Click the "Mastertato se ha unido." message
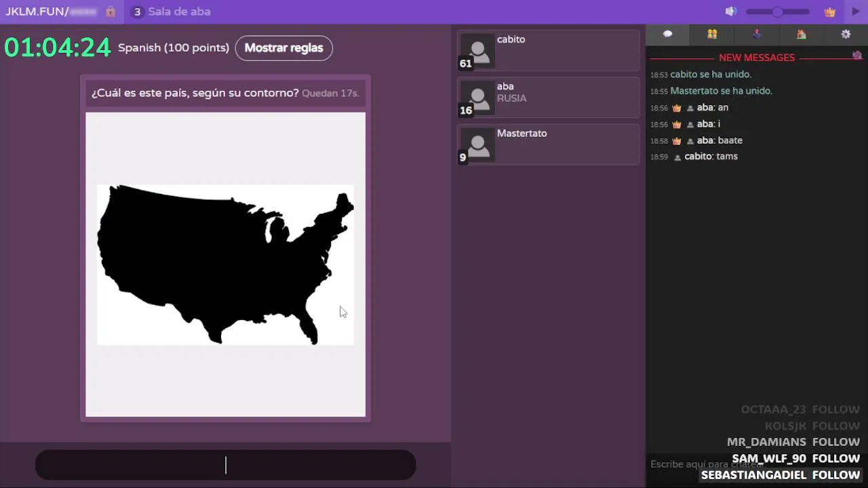868x488 pixels. (x=722, y=91)
